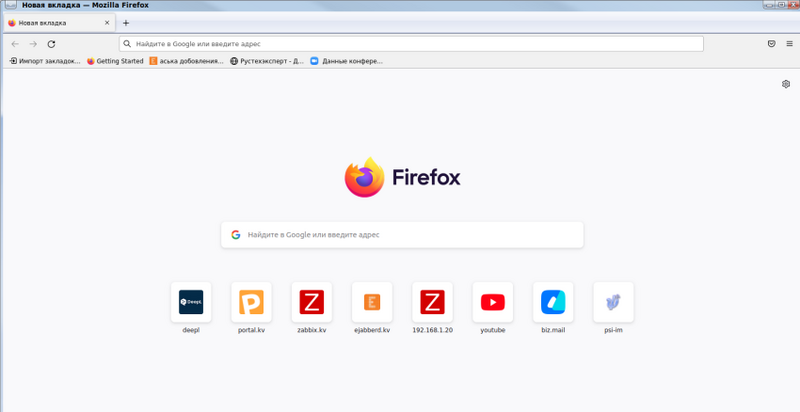Close the Новая вкладка tab
Screen dimensions: 800x412
coord(107,23)
